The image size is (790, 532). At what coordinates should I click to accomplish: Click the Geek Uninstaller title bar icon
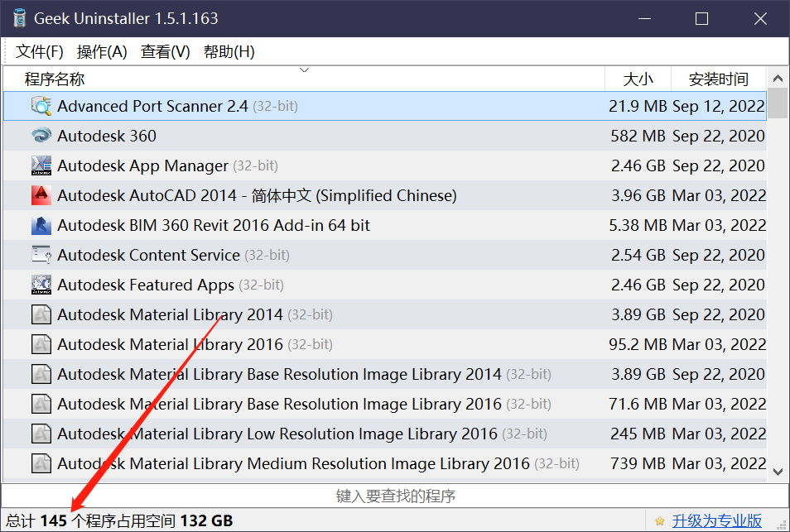point(19,18)
